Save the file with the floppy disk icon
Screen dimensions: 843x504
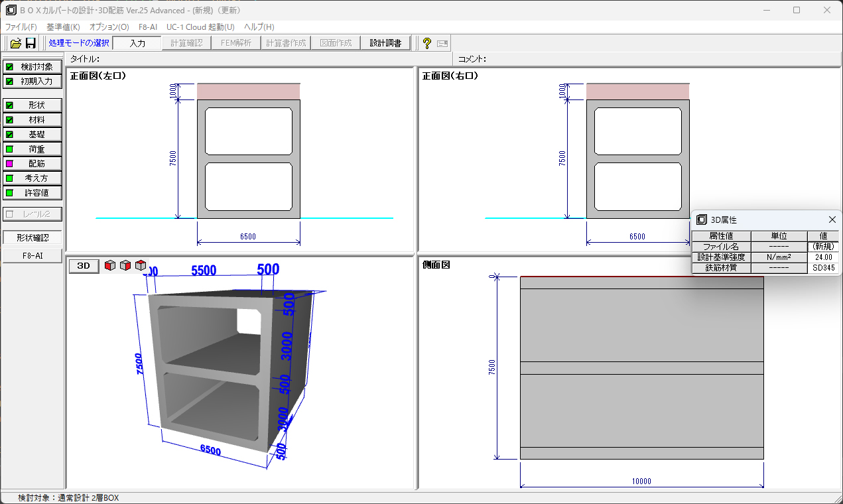31,43
